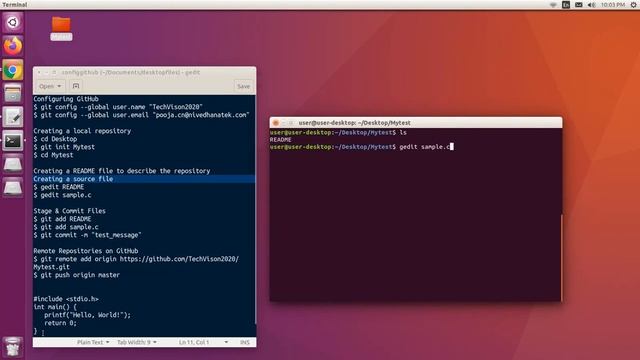
Task: Click highlighted 'Creating a source file' line
Action: 73,179
